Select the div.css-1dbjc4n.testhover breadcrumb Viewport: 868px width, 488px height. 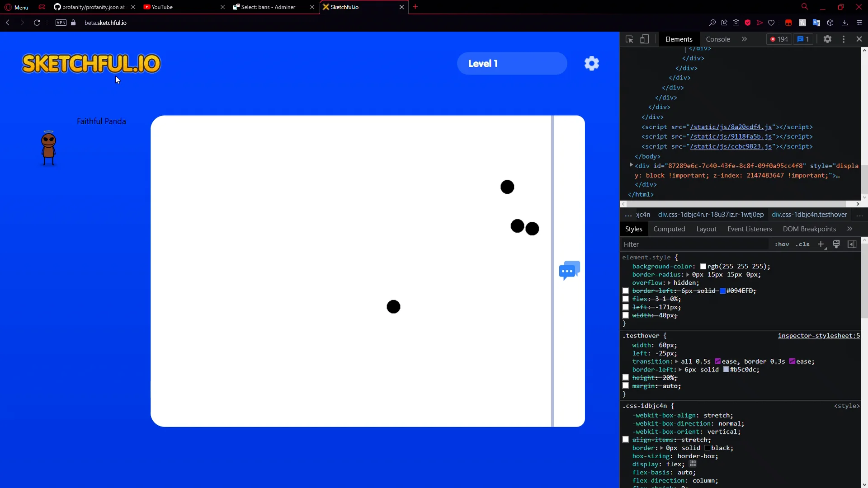tap(809, 215)
